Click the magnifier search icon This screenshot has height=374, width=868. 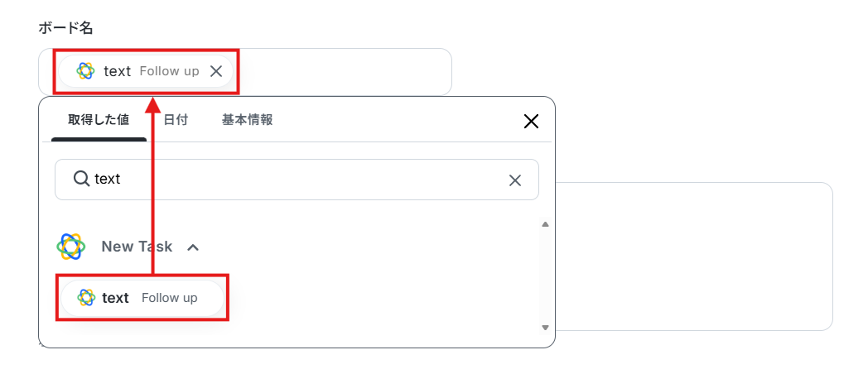pyautogui.click(x=81, y=179)
